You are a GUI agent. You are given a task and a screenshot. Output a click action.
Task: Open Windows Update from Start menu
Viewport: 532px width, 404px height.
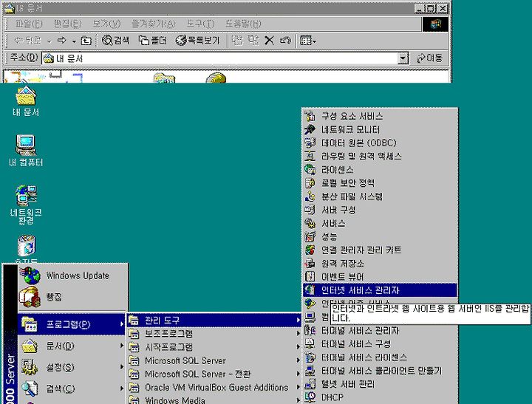[73, 275]
